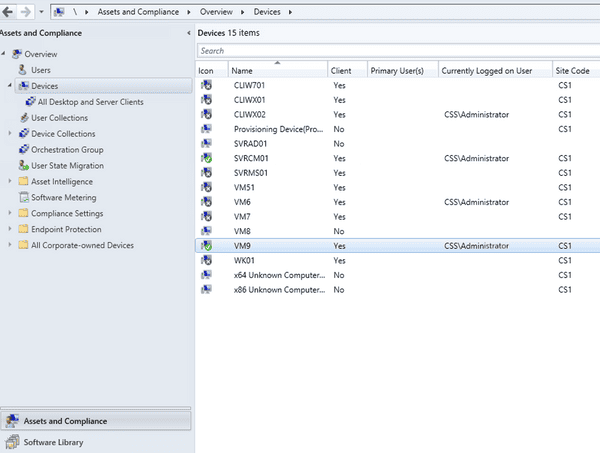Click the Software Library workspace icon

click(12, 442)
